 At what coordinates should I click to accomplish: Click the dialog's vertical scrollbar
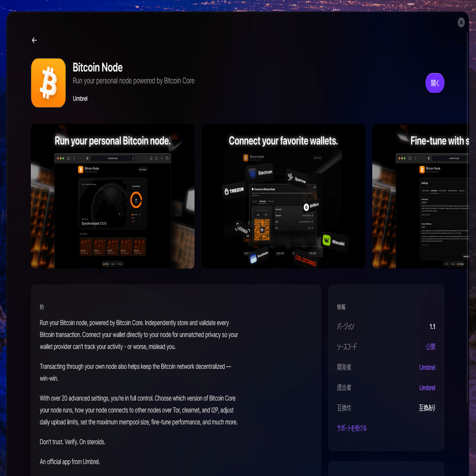point(467,217)
